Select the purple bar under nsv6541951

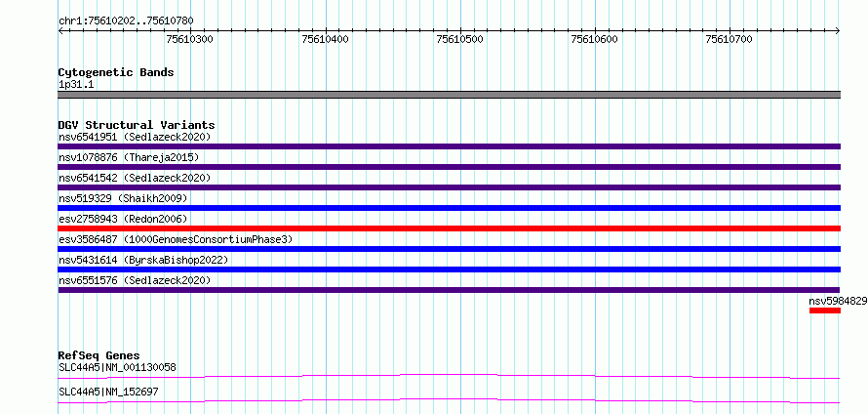pyautogui.click(x=449, y=146)
